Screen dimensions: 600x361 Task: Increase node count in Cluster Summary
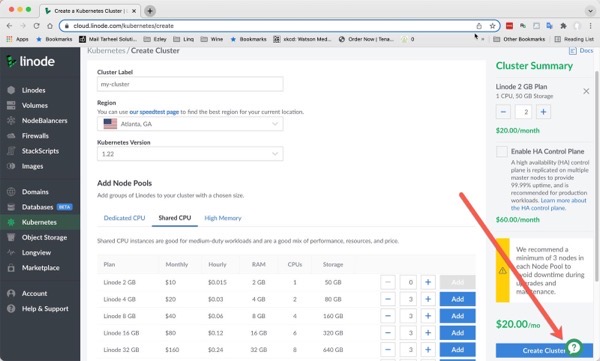click(x=543, y=112)
